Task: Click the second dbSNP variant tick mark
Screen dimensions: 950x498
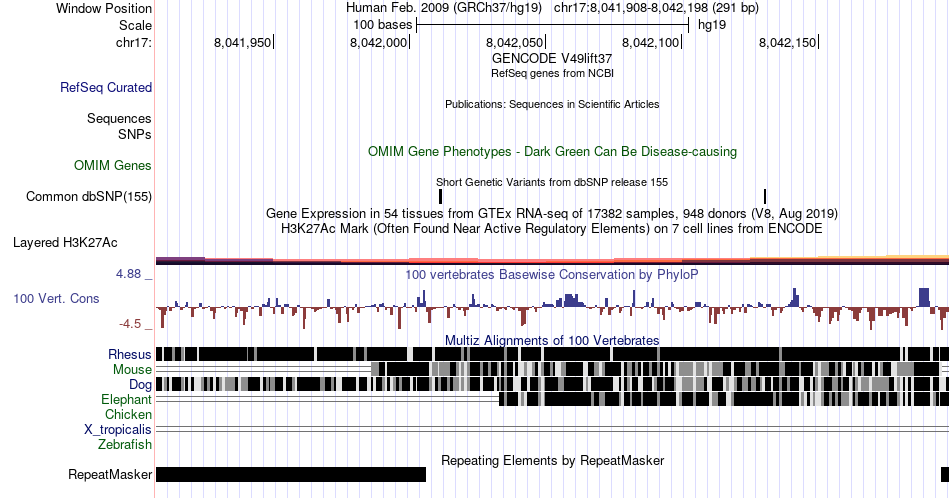Action: [x=765, y=196]
